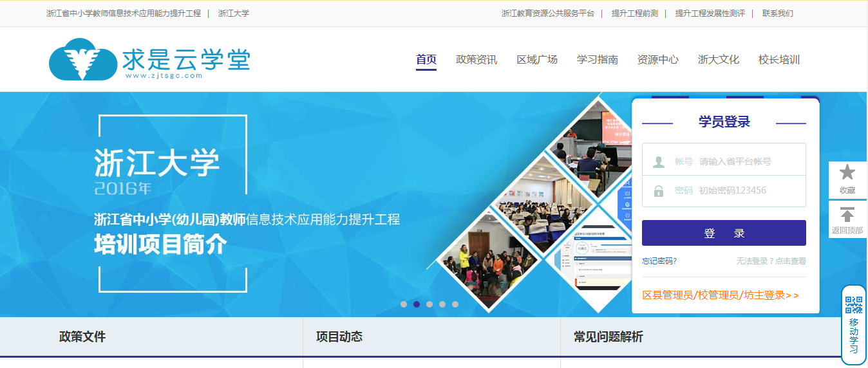The width and height of the screenshot is (868, 368).
Task: Click the www.zjtsgc.com URL text under logo
Action: pyautogui.click(x=164, y=76)
